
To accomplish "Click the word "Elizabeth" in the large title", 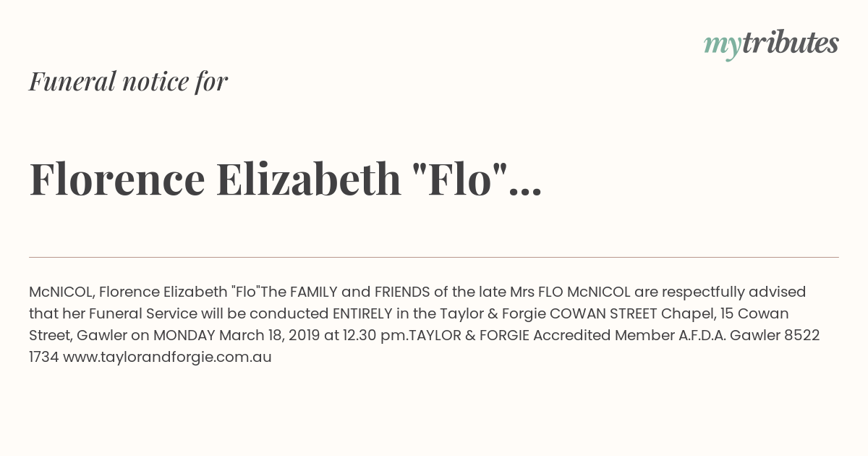I will pyautogui.click(x=309, y=180).
